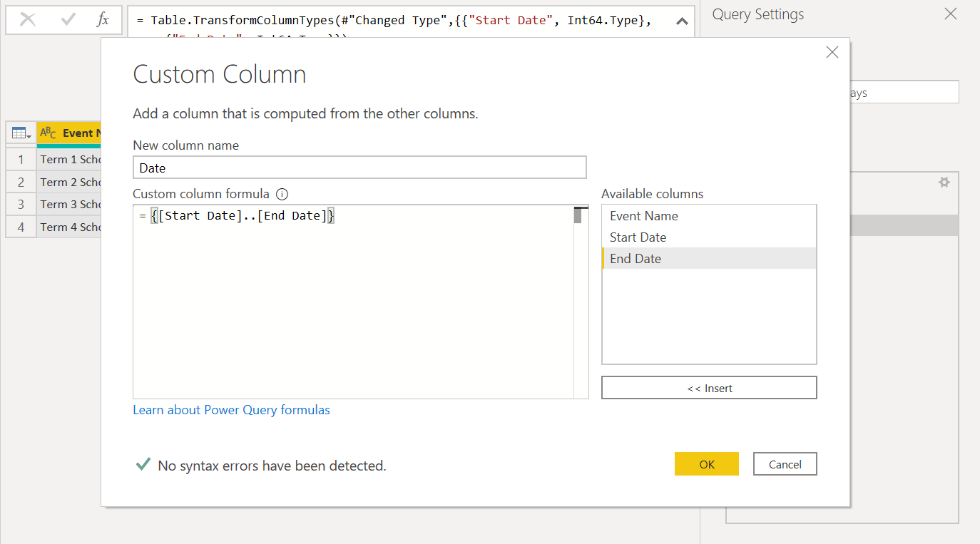Select Start Date in Available columns
Screen dimensions: 980x544
[x=709, y=237]
